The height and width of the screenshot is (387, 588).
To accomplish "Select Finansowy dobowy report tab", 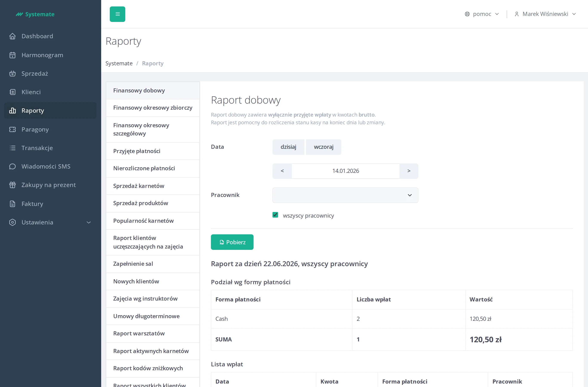I will 153,91.
